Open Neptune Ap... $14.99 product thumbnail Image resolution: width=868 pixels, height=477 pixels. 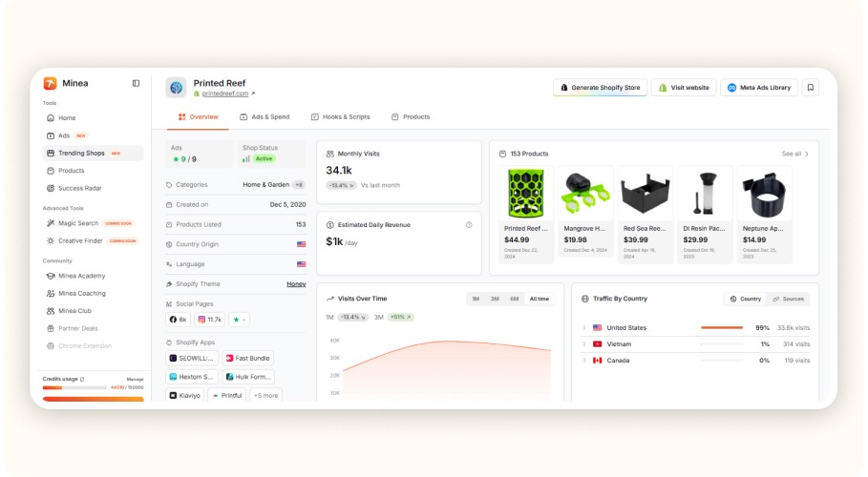coord(765,194)
